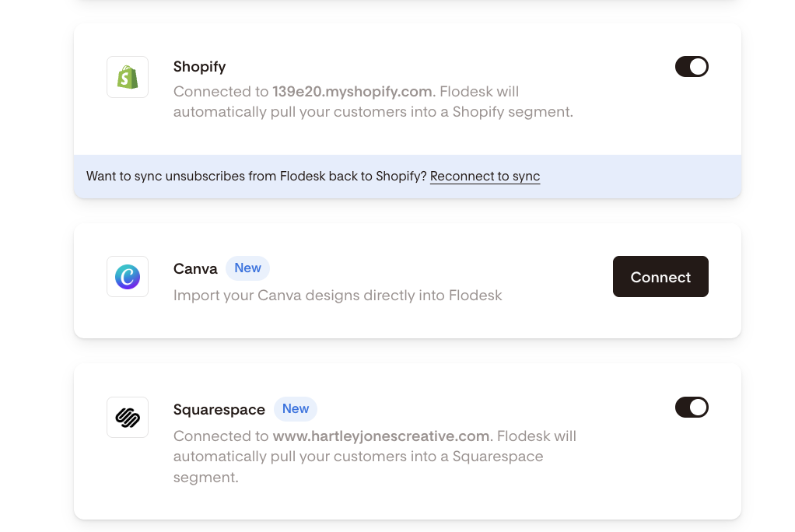Open the Reconnect to sync link

(485, 177)
